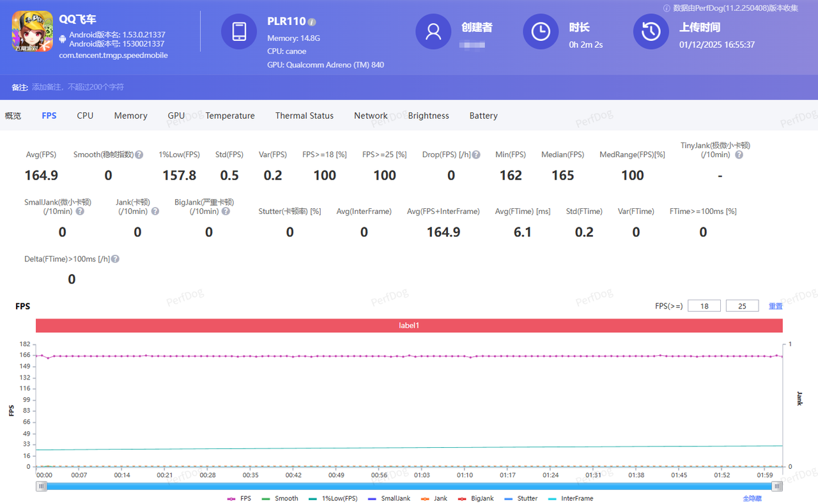Click the right handle of time range slider
818x504 pixels.
click(x=777, y=486)
